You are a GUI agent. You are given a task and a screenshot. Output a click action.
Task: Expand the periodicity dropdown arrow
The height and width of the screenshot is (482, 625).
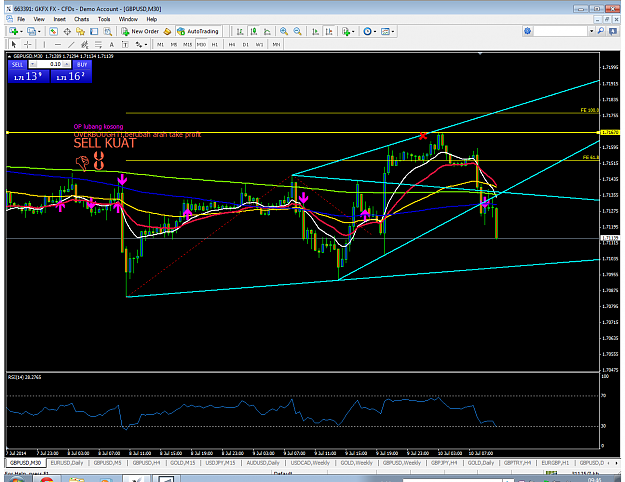tap(375, 31)
